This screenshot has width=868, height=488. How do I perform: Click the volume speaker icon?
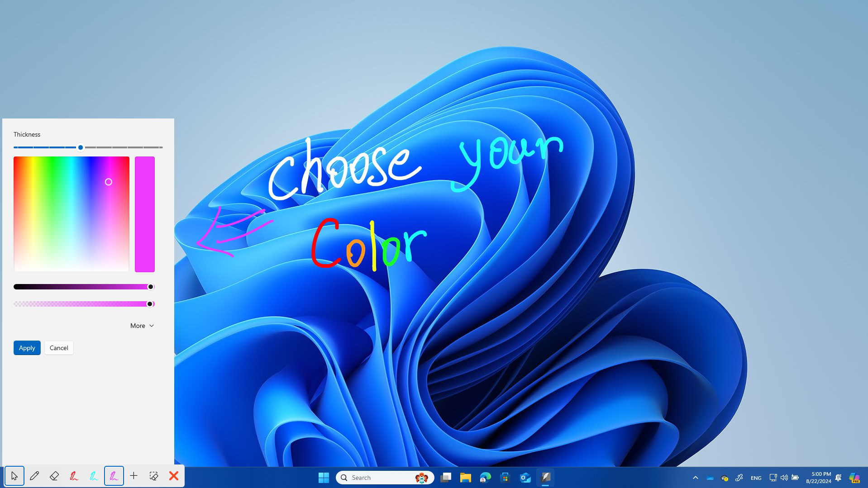point(784,478)
